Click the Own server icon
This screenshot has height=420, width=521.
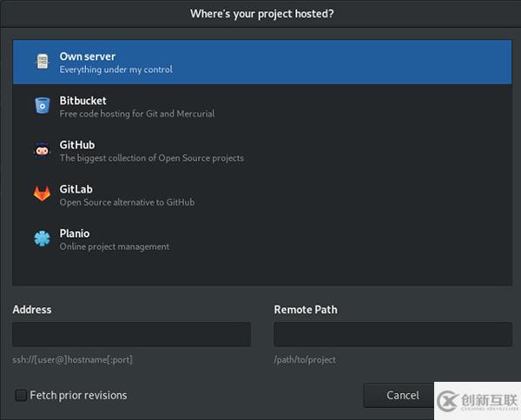43,62
